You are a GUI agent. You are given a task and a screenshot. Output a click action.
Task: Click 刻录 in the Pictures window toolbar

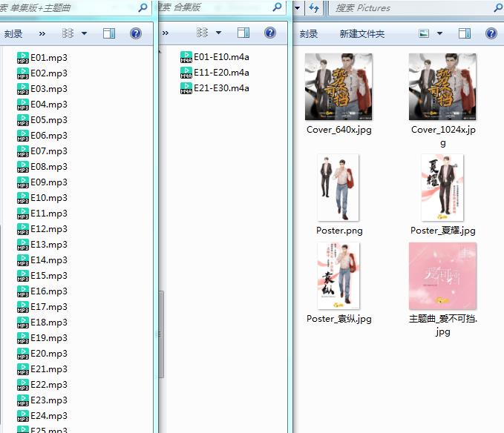pos(309,34)
